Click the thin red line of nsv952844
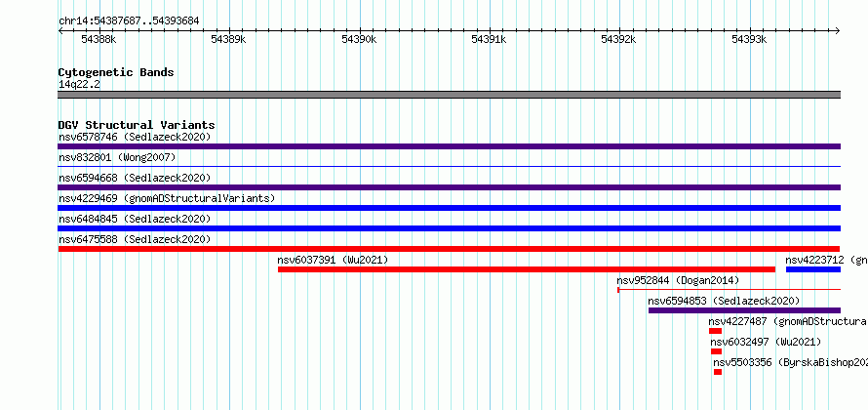Image resolution: width=868 pixels, height=410 pixels. pyautogui.click(x=730, y=289)
